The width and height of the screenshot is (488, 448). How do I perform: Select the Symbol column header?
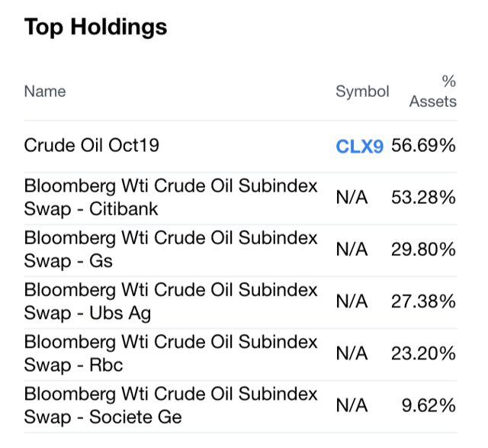(x=362, y=92)
